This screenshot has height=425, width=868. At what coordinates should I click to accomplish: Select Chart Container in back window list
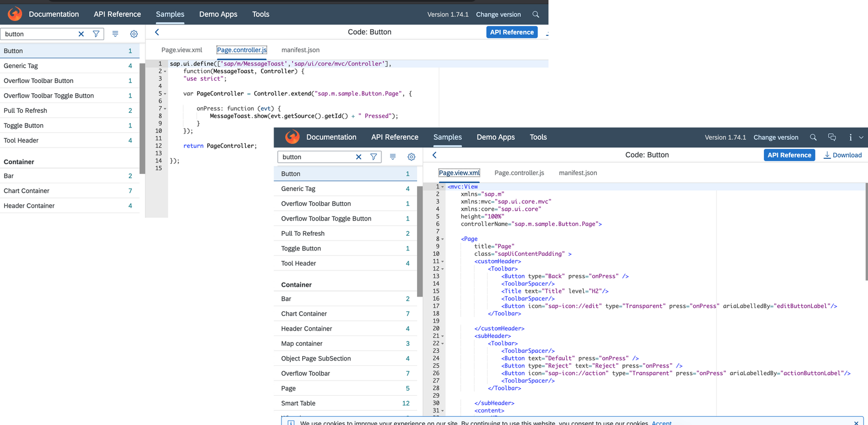(69, 191)
